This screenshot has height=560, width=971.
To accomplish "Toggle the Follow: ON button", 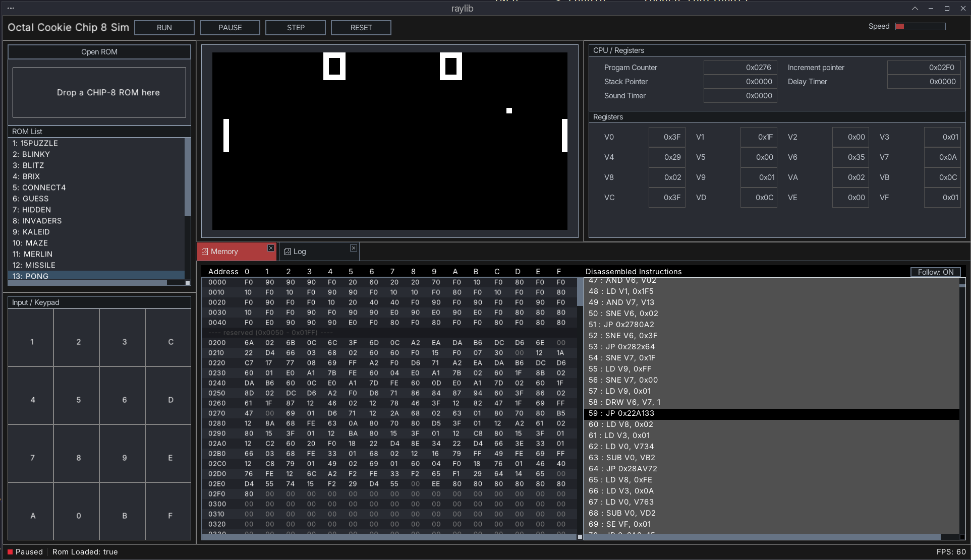I will click(936, 272).
